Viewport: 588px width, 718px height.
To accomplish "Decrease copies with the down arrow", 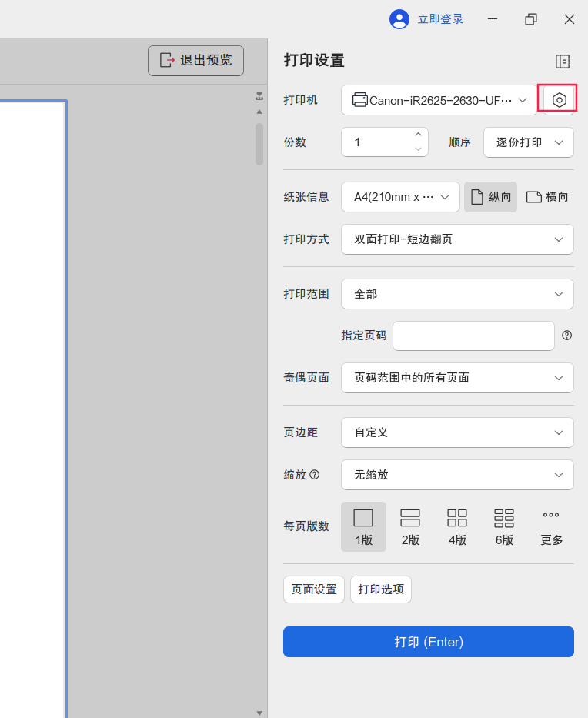I will (x=418, y=149).
